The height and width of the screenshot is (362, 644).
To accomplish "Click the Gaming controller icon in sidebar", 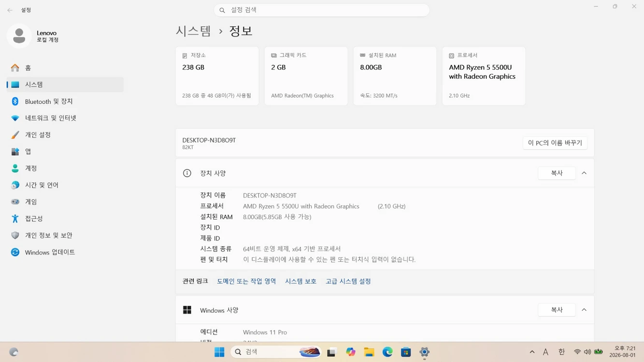I will [x=15, y=202].
